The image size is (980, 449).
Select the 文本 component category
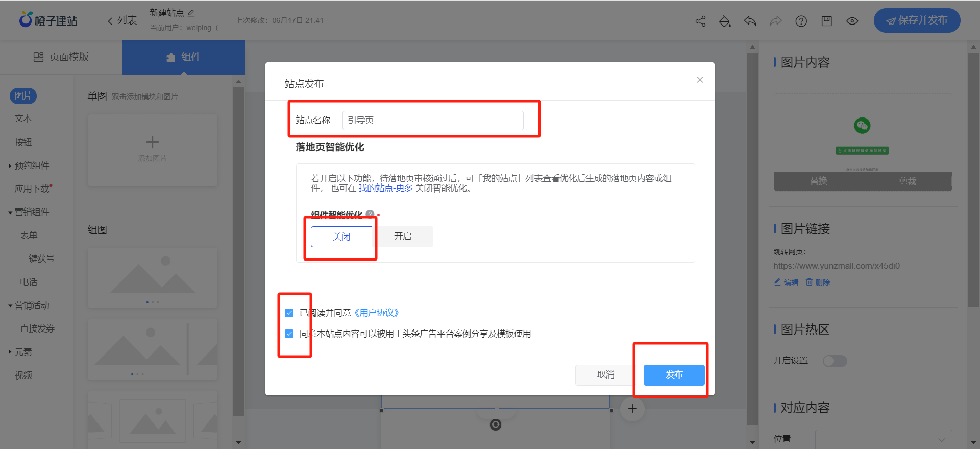(x=23, y=119)
